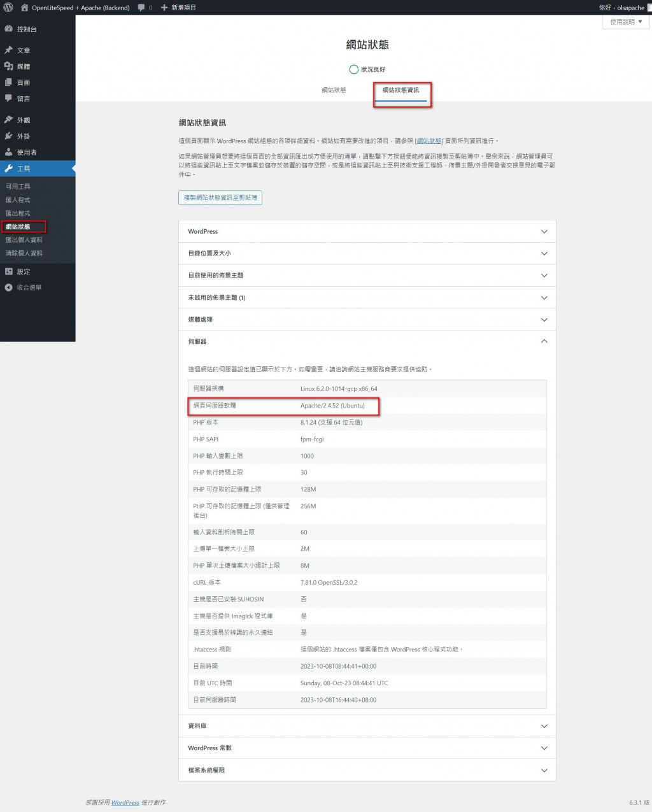652x812 pixels.
Task: Click the OpenLiteSpeed + Apache (Backend) site name
Action: [81, 8]
